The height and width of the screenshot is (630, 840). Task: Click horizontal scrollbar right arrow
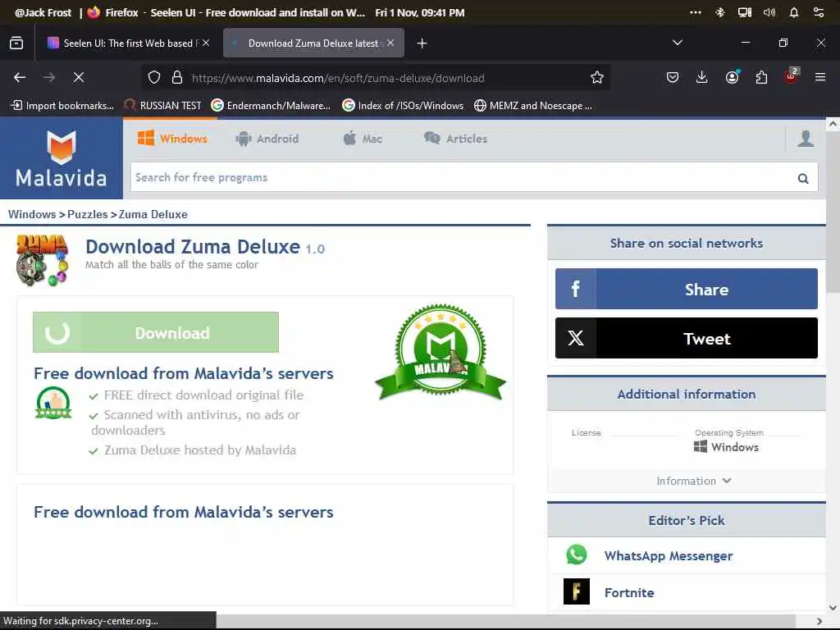pos(819,621)
